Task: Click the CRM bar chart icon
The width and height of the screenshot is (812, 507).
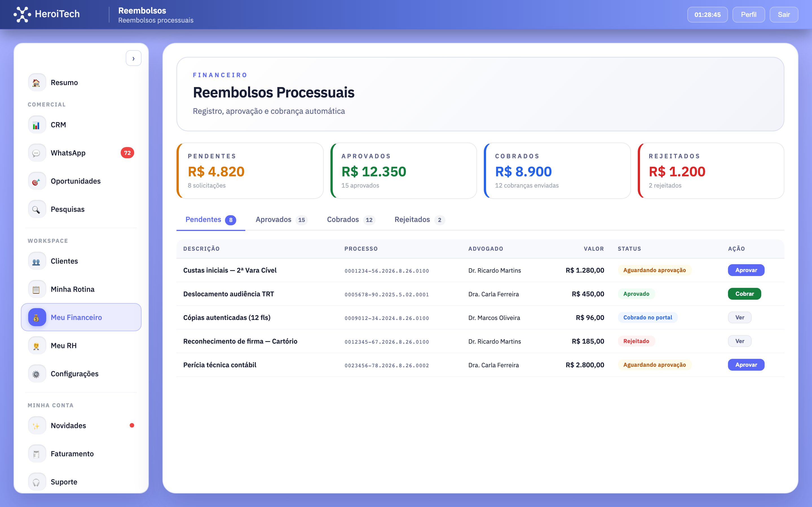Action: point(37,125)
